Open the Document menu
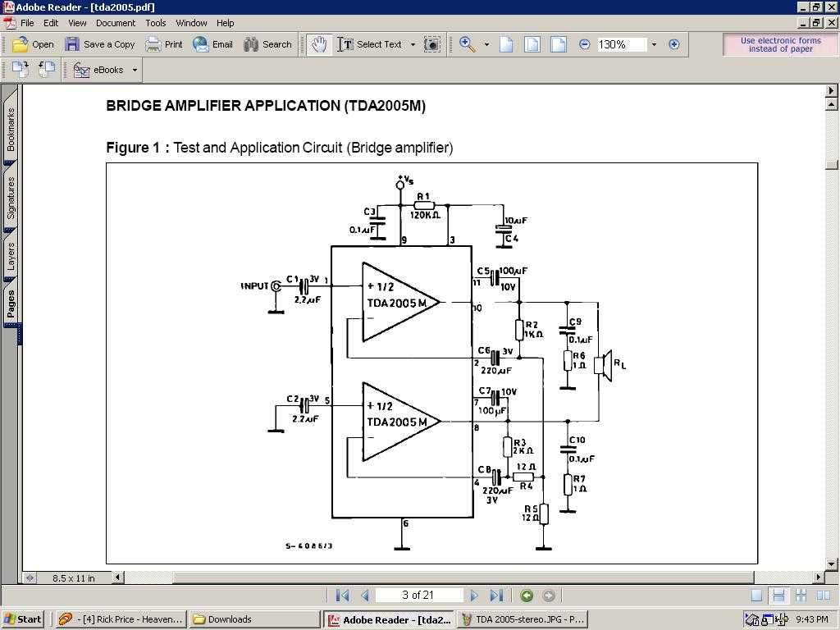Image resolution: width=840 pixels, height=630 pixels. (x=116, y=23)
